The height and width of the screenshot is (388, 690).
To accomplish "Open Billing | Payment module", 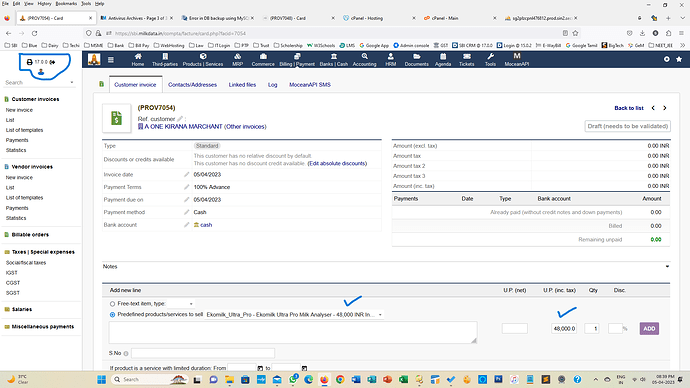I will pos(297,59).
